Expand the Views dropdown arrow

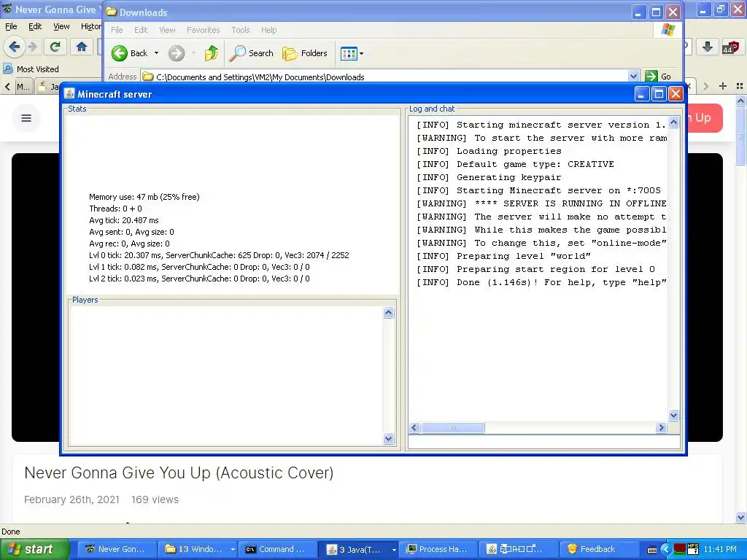(362, 53)
